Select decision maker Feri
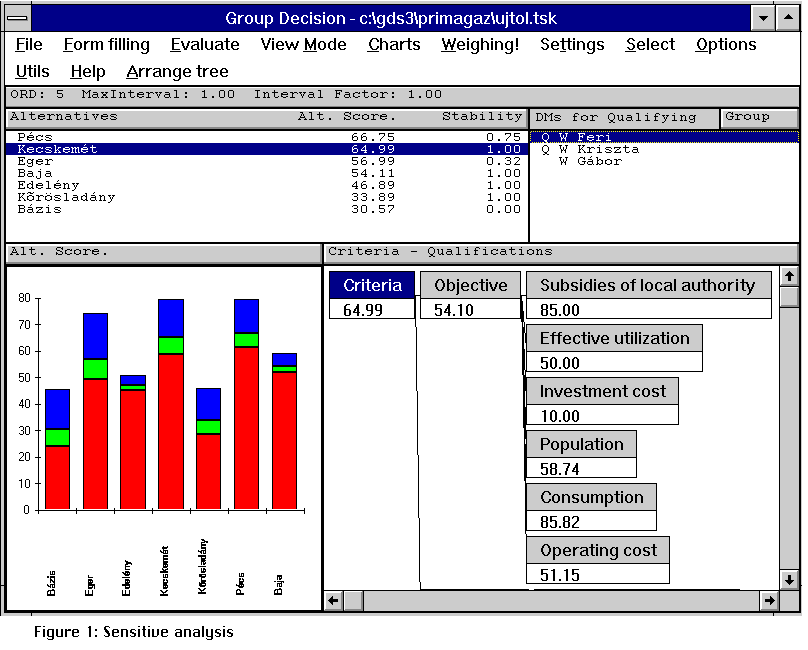This screenshot has height=650, width=808. pos(664,137)
